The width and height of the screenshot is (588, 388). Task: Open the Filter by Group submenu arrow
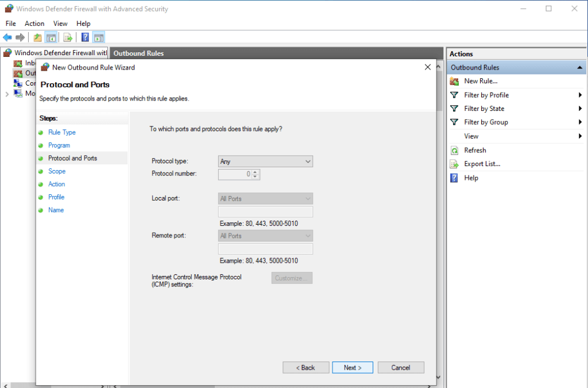tap(580, 122)
